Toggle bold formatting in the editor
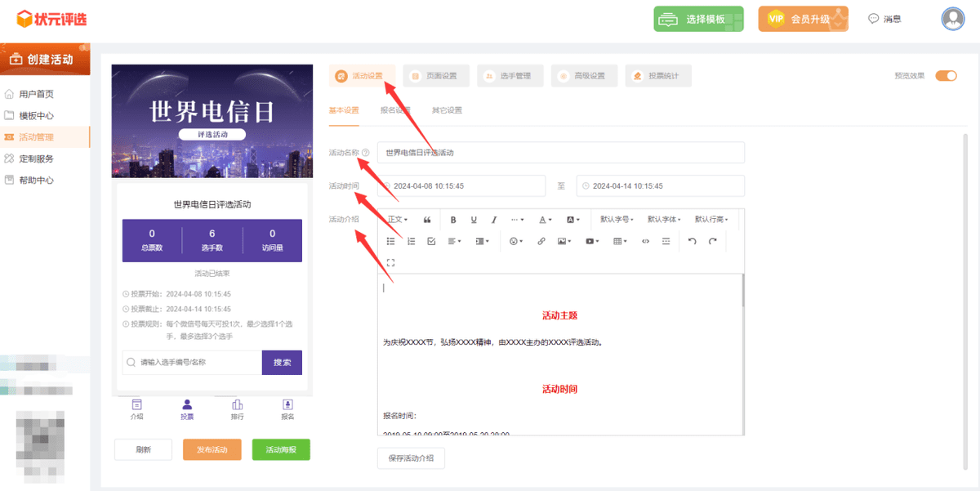 [x=453, y=220]
